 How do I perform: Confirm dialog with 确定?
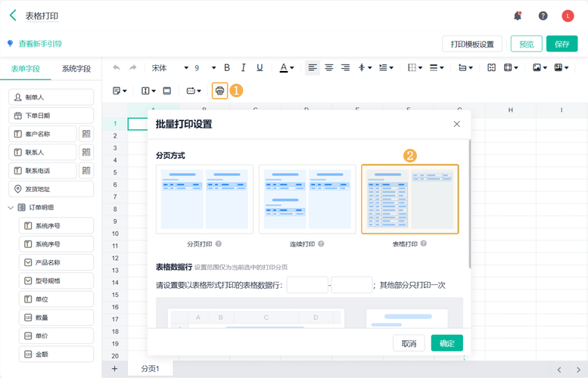click(447, 343)
